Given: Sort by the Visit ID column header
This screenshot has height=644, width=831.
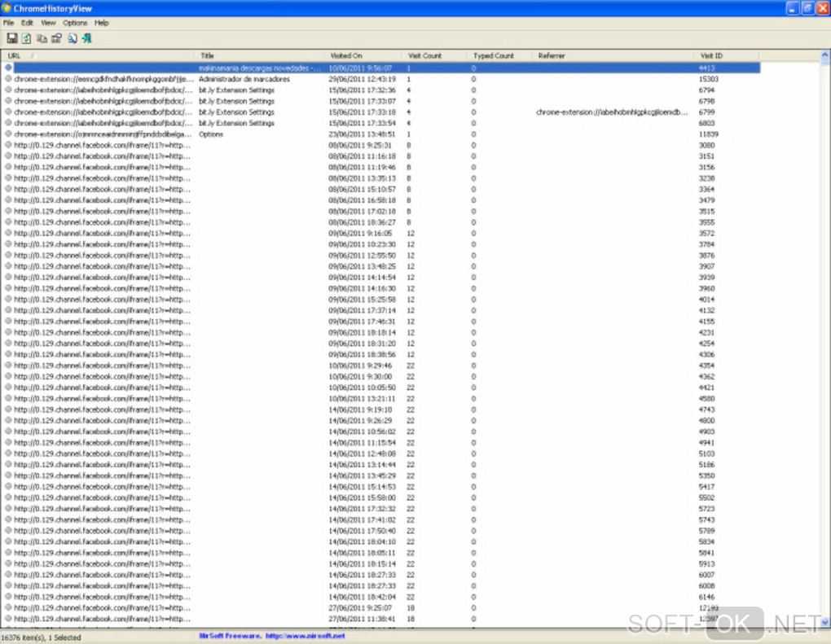Looking at the screenshot, I should click(726, 55).
